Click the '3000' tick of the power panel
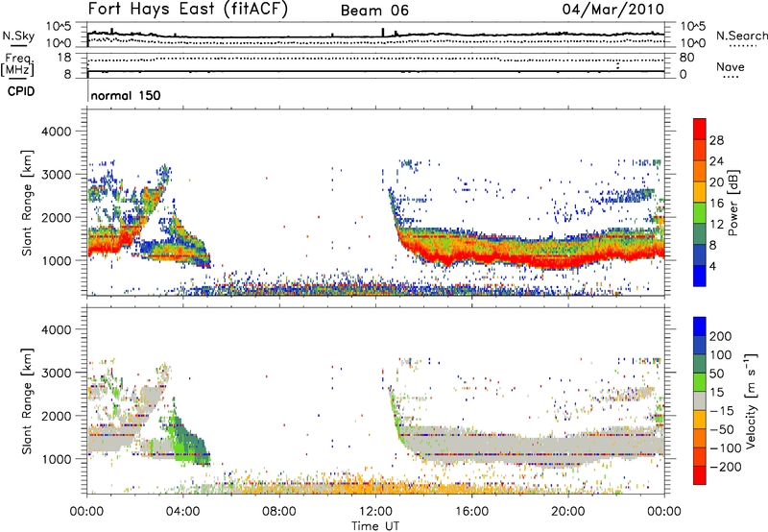The image size is (768, 532). tap(56, 175)
